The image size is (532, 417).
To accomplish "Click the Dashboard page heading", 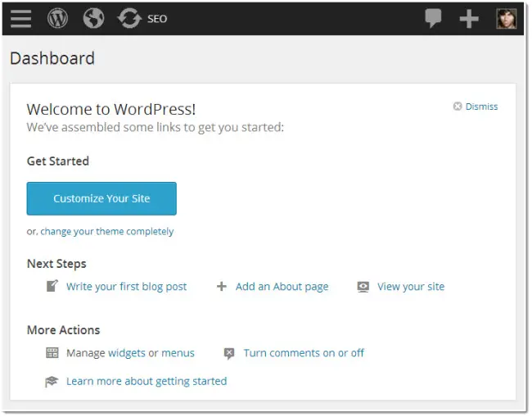I will point(52,58).
